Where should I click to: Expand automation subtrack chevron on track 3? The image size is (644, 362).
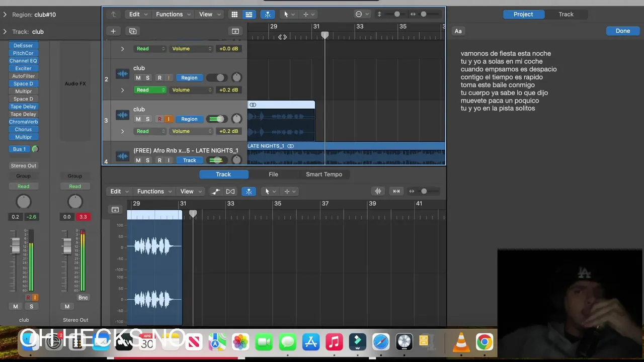pos(122,131)
